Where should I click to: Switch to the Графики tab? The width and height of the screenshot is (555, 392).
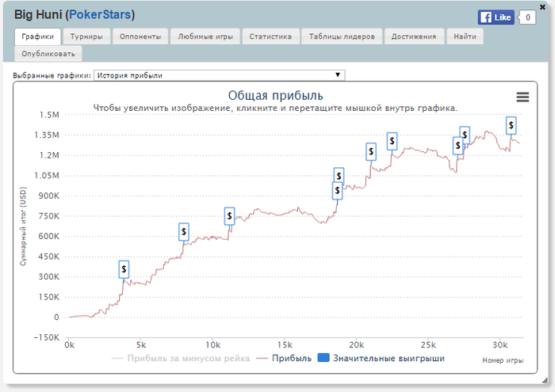click(37, 36)
